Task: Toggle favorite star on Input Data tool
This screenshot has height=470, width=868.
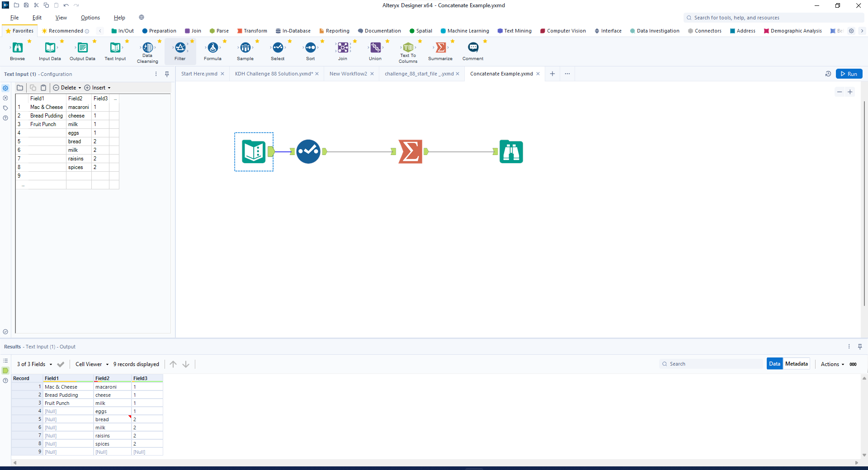Action: 62,41
